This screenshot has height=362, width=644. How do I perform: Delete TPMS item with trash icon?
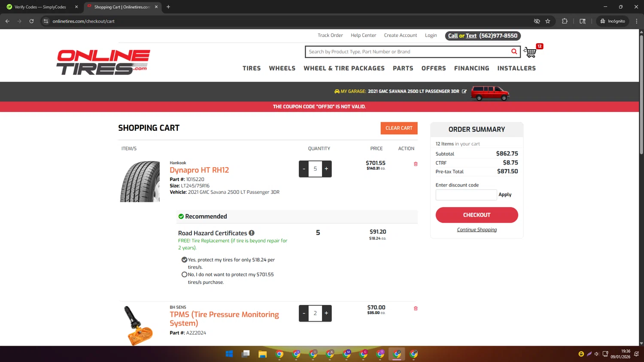coord(416,308)
